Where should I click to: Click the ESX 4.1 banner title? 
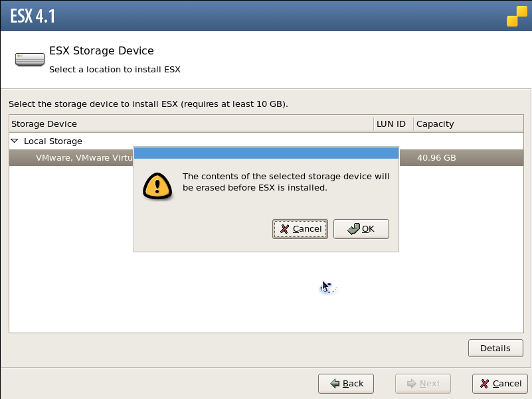coord(33,16)
